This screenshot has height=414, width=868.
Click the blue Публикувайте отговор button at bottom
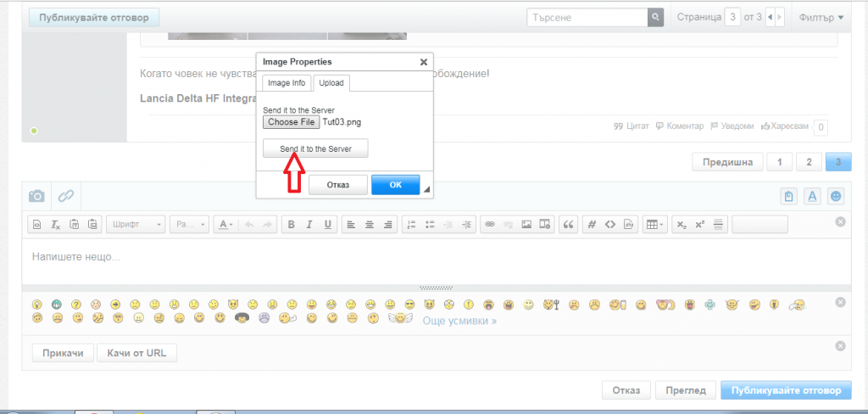coord(786,390)
